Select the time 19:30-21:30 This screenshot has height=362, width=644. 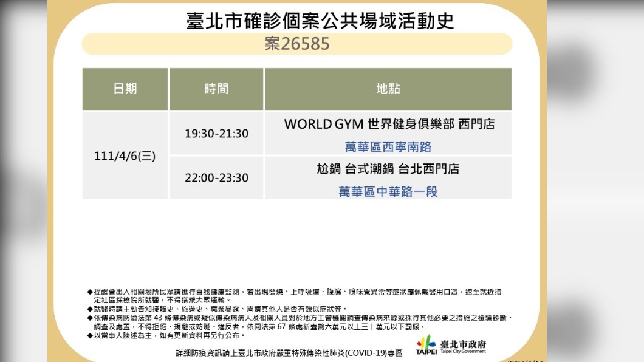tap(216, 134)
